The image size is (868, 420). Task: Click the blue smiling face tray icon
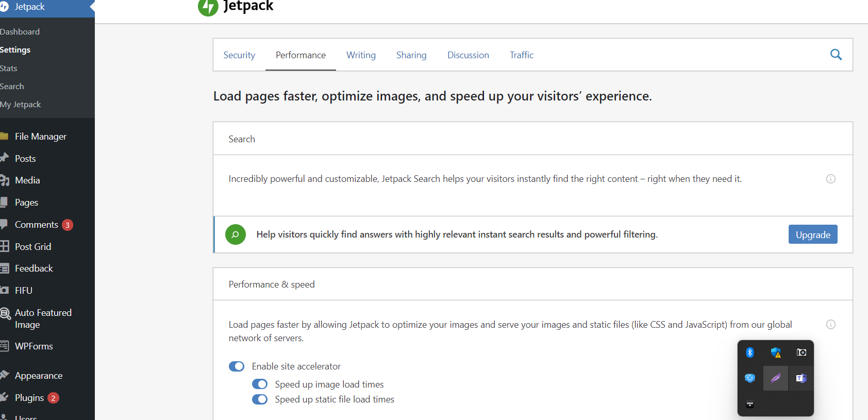coord(750,378)
